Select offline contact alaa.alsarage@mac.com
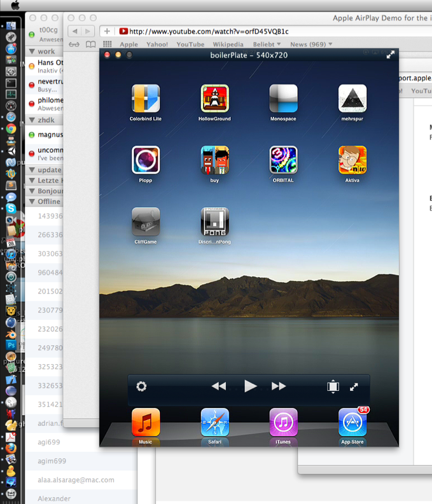The image size is (432, 504). (81, 480)
